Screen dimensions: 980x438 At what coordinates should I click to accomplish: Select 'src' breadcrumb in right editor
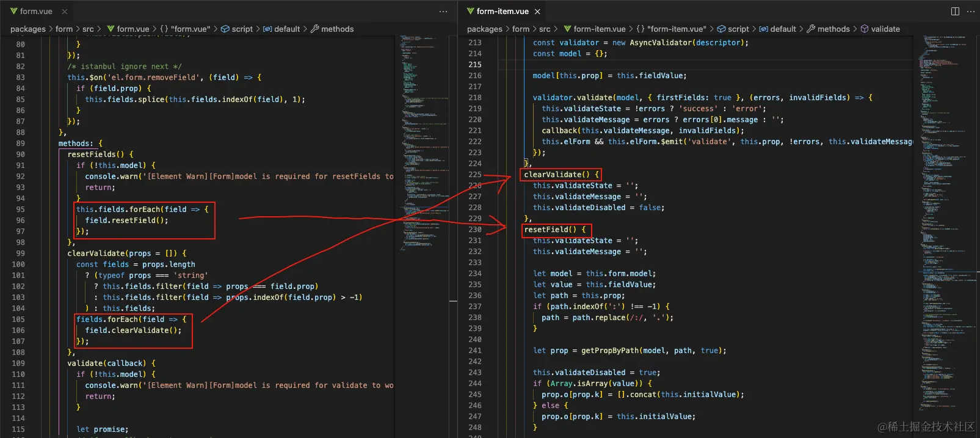point(545,29)
